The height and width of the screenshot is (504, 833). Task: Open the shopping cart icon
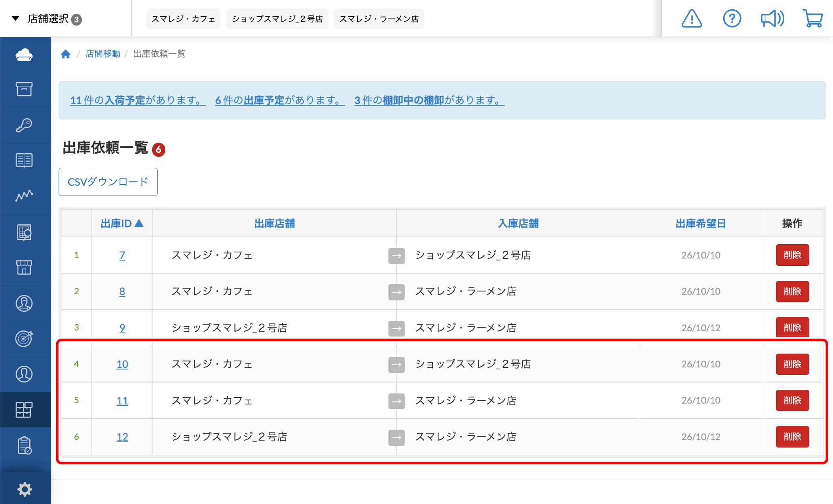point(813,19)
